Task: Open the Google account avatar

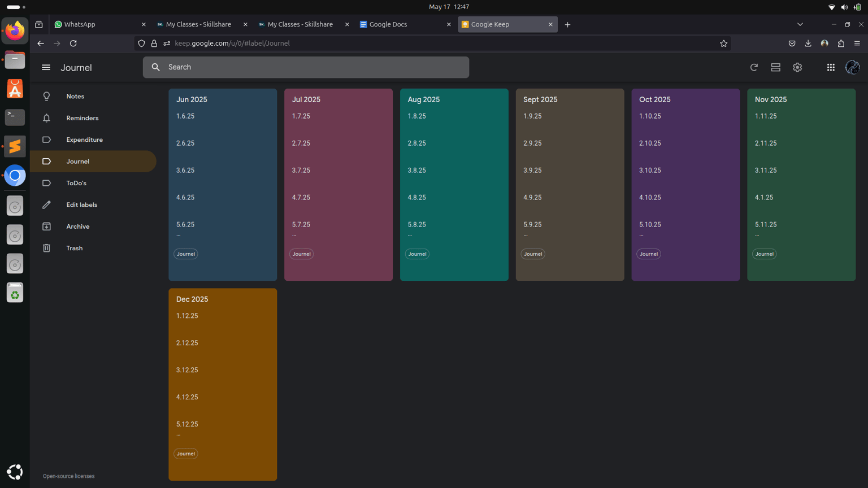Action: click(852, 67)
